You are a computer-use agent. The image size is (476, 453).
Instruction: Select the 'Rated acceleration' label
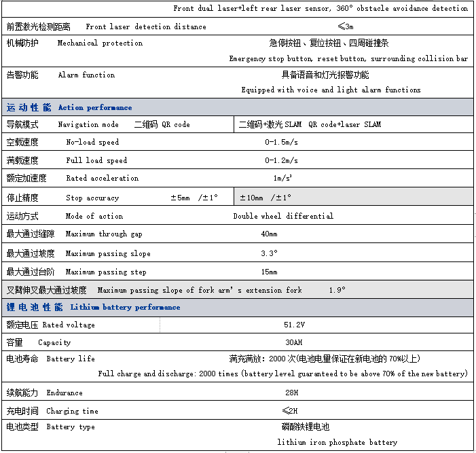click(x=102, y=178)
